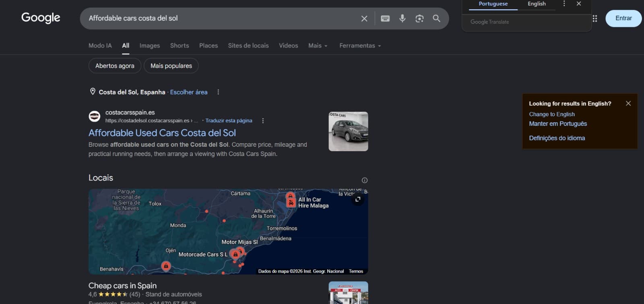The image size is (644, 304).
Task: Toggle Abertos agora filter chip
Action: pyautogui.click(x=115, y=66)
